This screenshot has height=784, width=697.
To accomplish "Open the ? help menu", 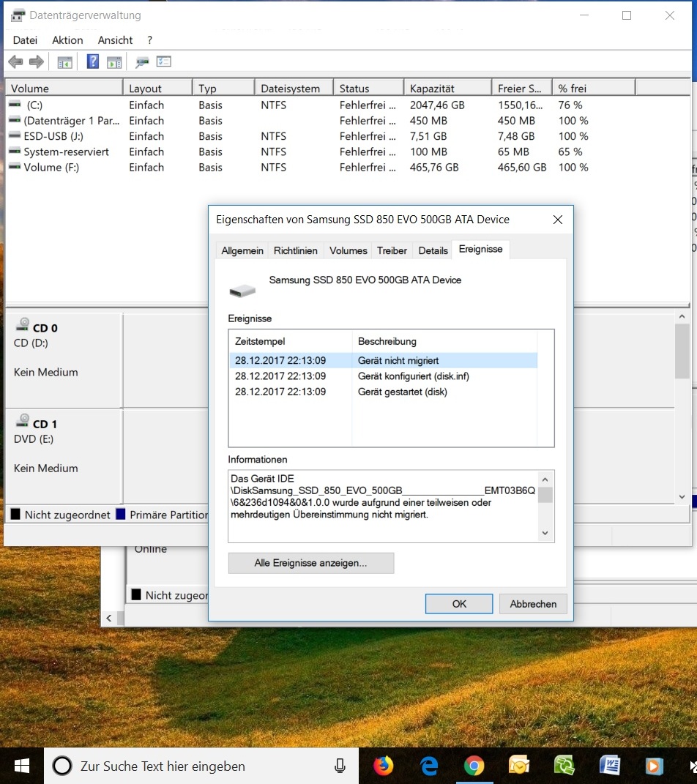I will [x=149, y=40].
